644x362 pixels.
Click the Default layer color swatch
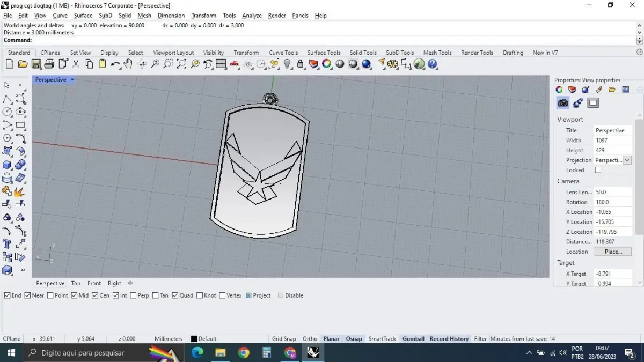coord(194,339)
